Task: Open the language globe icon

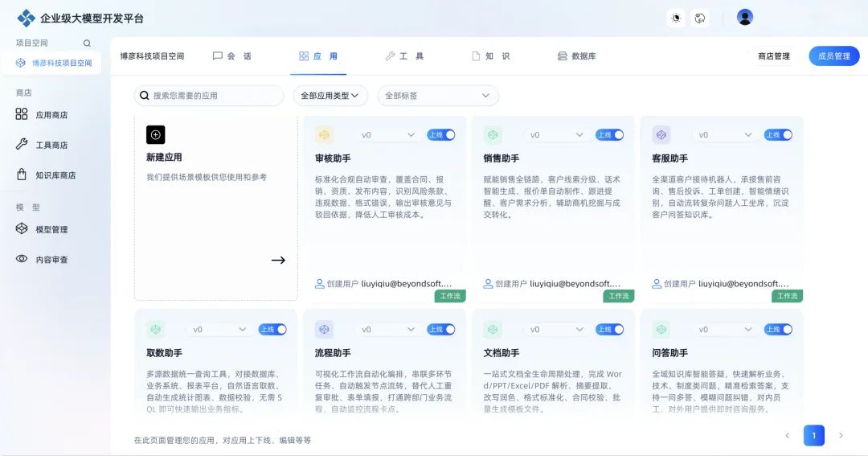Action: (x=700, y=18)
